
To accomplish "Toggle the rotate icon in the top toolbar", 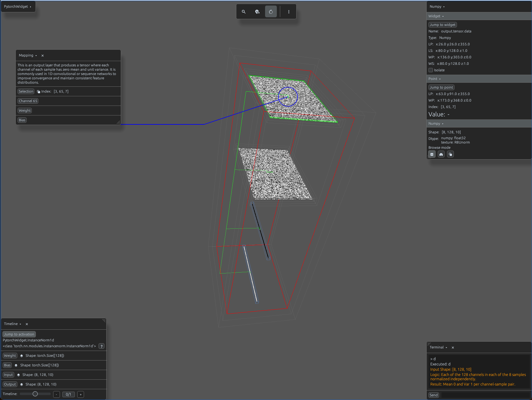I will [271, 12].
